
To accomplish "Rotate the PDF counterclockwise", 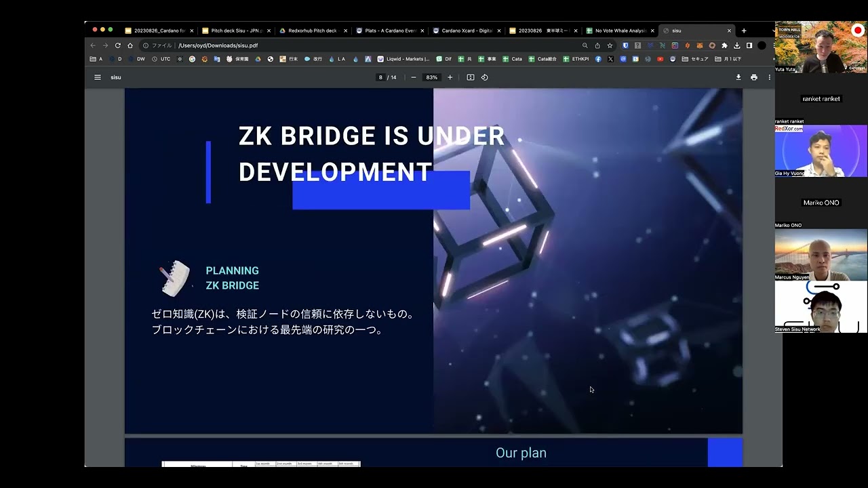I will [485, 77].
